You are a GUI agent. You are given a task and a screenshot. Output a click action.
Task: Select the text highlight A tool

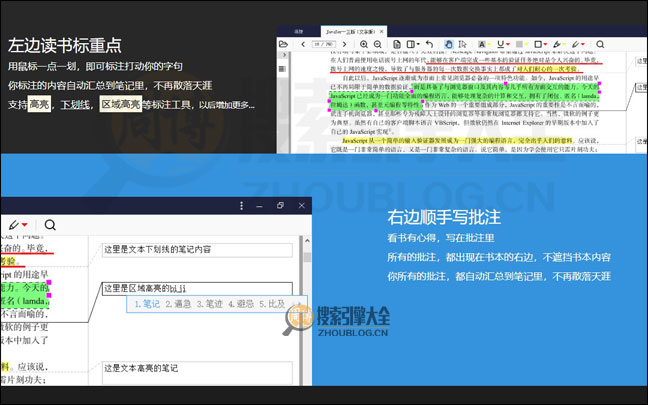[482, 45]
